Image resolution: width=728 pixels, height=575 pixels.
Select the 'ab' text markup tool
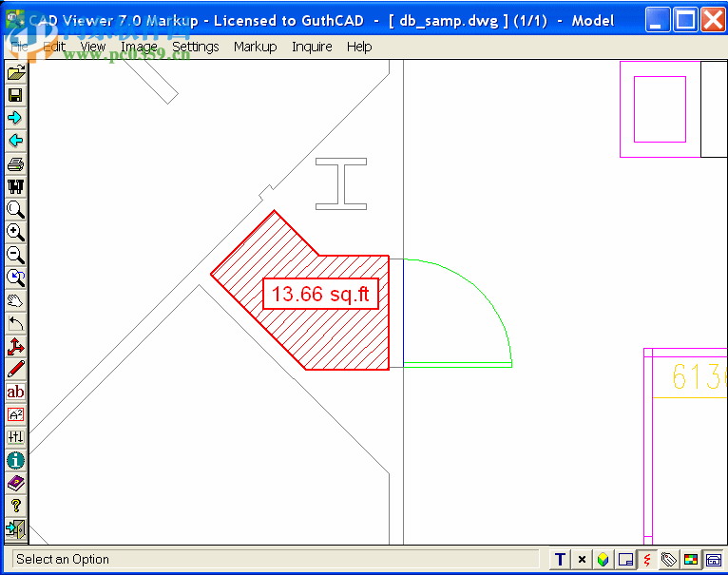pyautogui.click(x=16, y=392)
